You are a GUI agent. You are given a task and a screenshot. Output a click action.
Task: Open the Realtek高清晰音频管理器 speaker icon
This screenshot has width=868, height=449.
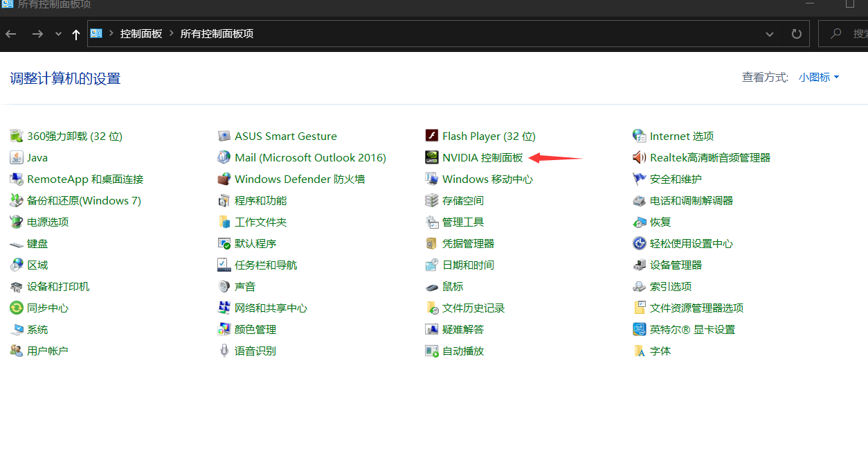pos(640,157)
